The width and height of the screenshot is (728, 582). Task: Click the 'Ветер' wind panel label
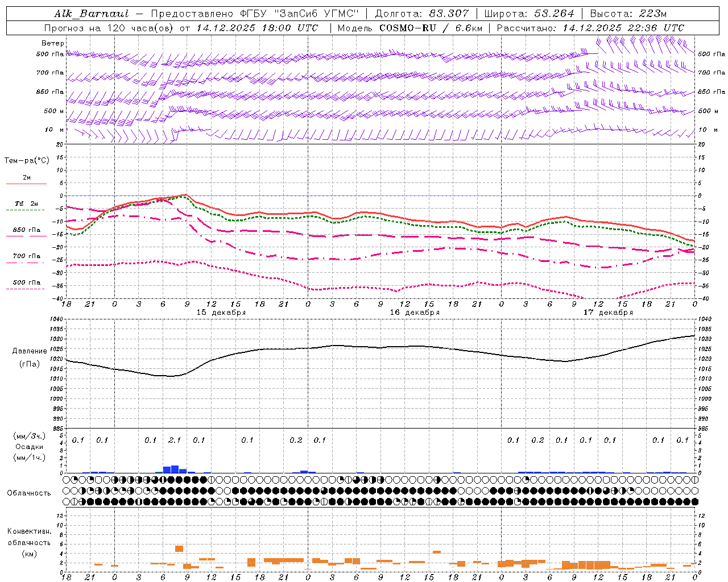pos(52,43)
